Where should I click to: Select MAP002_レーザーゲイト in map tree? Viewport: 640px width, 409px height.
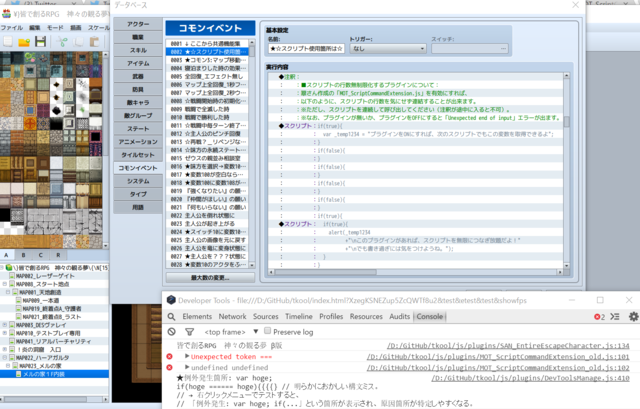point(44,276)
